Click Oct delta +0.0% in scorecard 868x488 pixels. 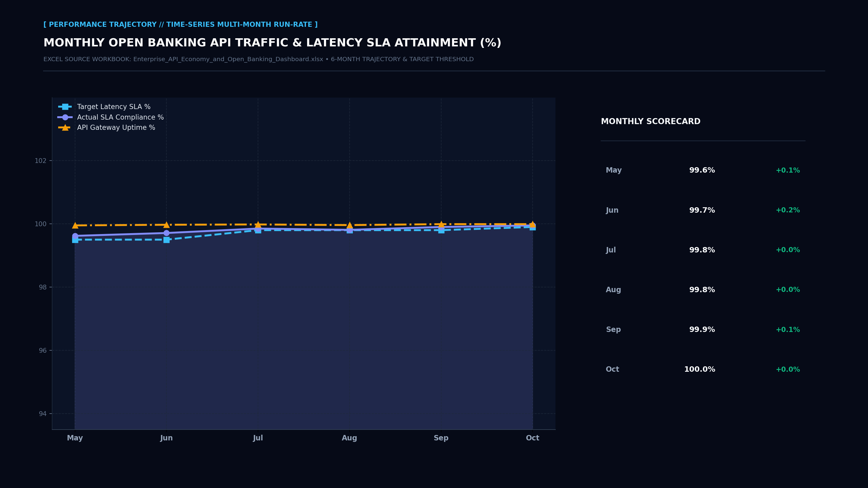tap(788, 369)
